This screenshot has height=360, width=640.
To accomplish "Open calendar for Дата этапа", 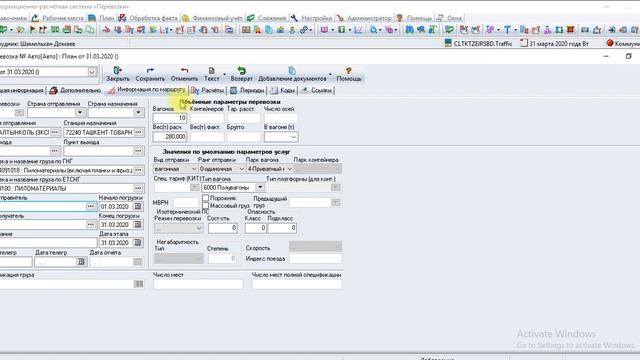I will 138,242.
